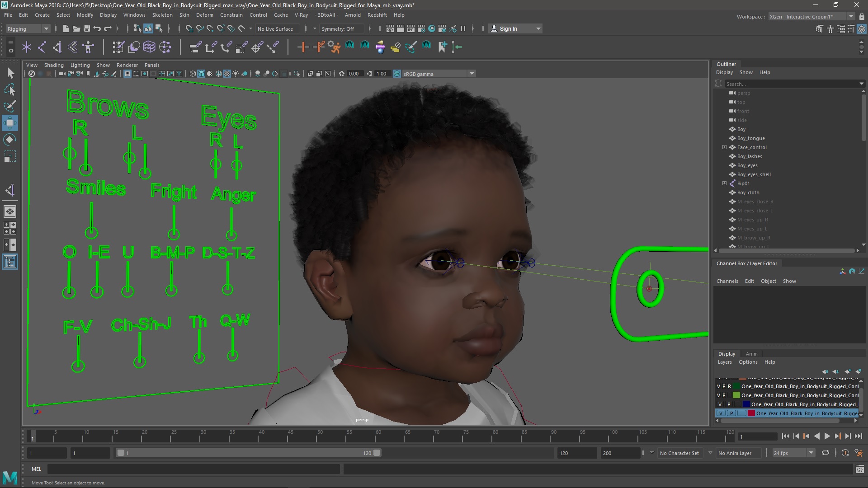This screenshot has width=868, height=488.
Task: Toggle the viewport grid icon
Action: tap(127, 74)
